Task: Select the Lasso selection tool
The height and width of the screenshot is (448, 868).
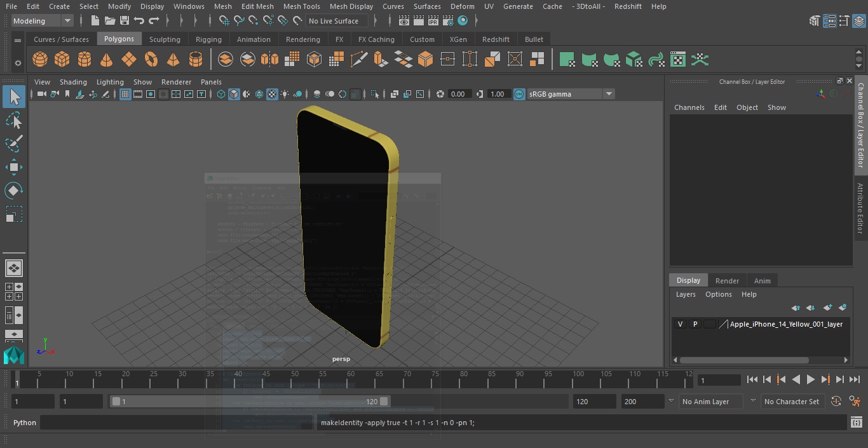Action: click(x=14, y=120)
